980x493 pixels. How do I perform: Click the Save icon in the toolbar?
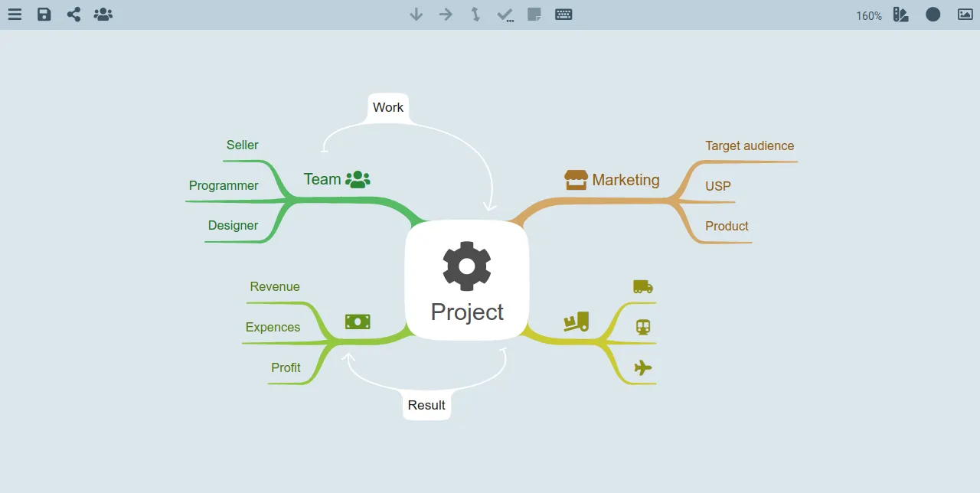pos(44,14)
